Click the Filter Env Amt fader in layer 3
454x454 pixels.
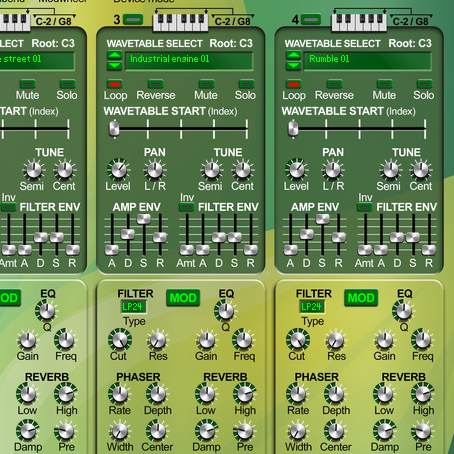[187, 250]
